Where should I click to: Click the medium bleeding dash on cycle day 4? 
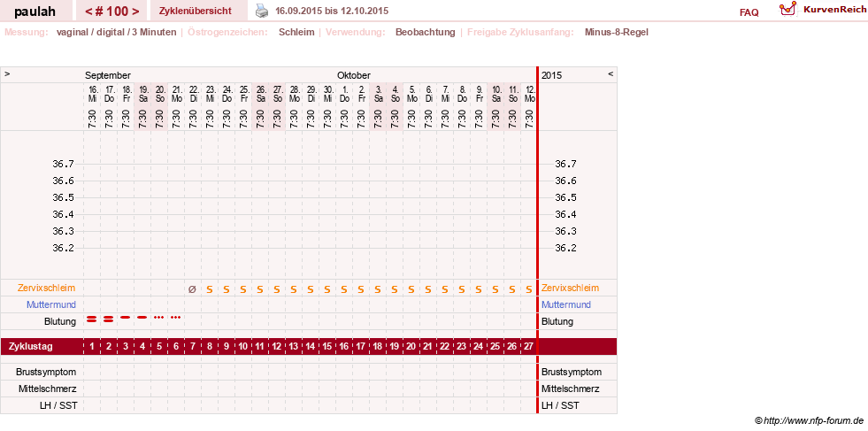tap(142, 318)
